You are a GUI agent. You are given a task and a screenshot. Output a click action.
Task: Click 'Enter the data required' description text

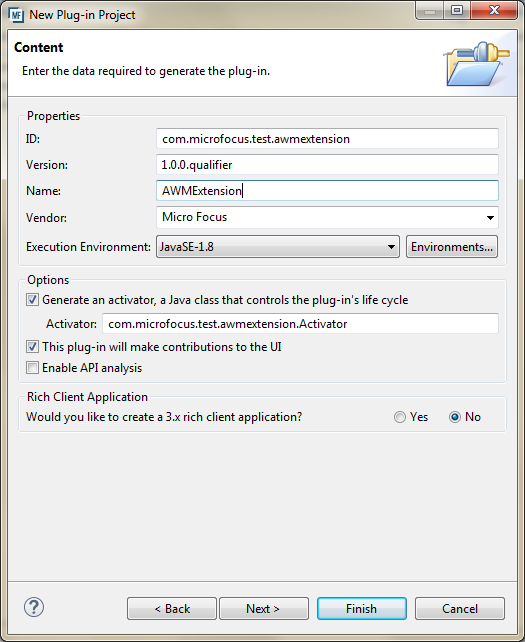pos(146,71)
